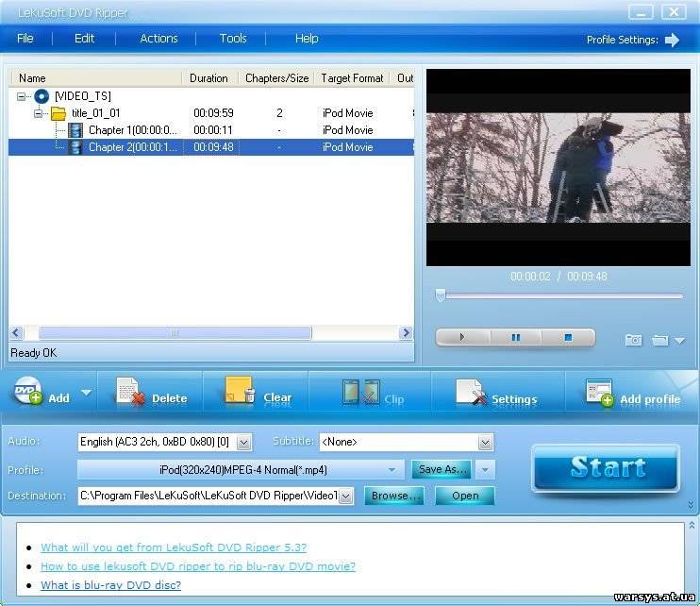Click the preview seek slider handle
Screen dimensions: 700x606
[x=441, y=295]
